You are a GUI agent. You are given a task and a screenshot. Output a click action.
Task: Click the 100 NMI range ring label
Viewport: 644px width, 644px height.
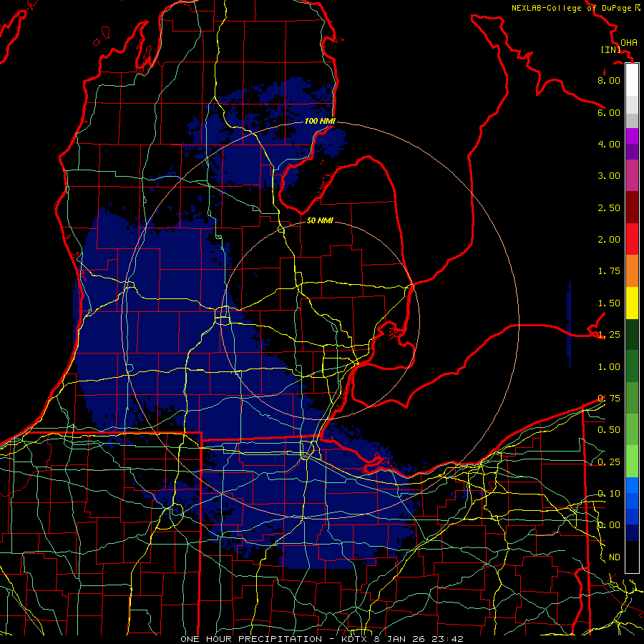click(320, 121)
